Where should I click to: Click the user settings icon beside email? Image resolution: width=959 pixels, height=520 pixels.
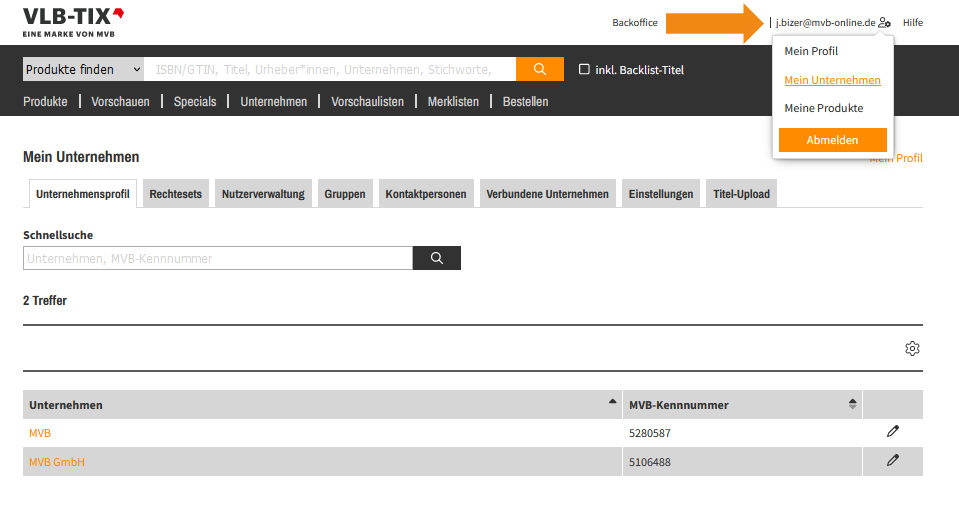pyautogui.click(x=884, y=23)
